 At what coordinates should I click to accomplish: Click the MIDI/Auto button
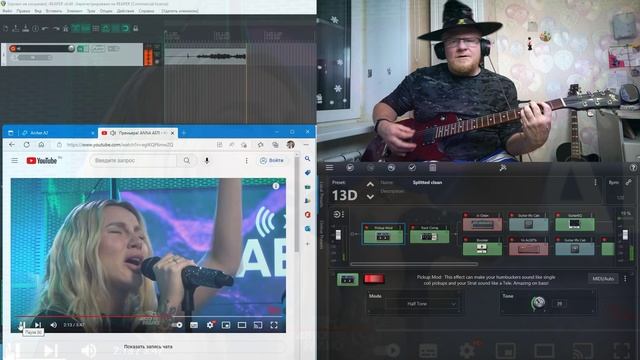coord(603,279)
